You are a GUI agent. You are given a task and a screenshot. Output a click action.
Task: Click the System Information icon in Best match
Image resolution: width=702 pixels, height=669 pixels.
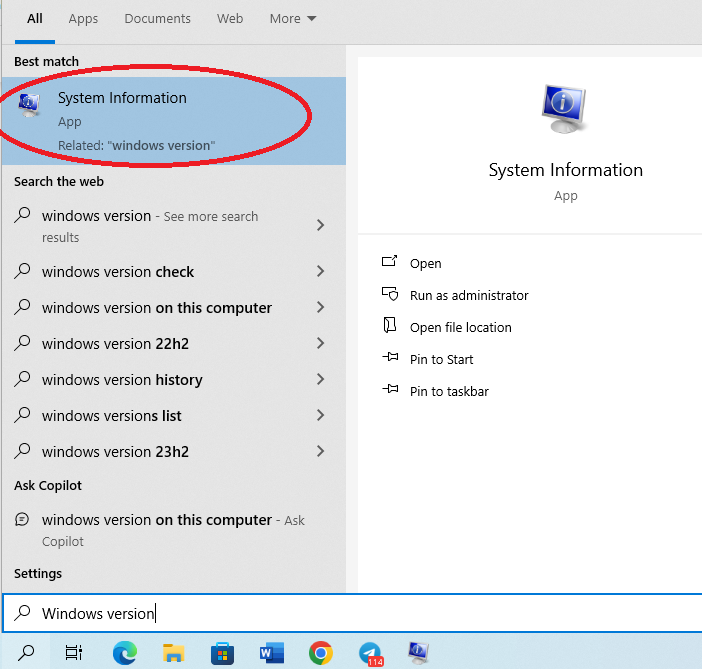(x=29, y=105)
